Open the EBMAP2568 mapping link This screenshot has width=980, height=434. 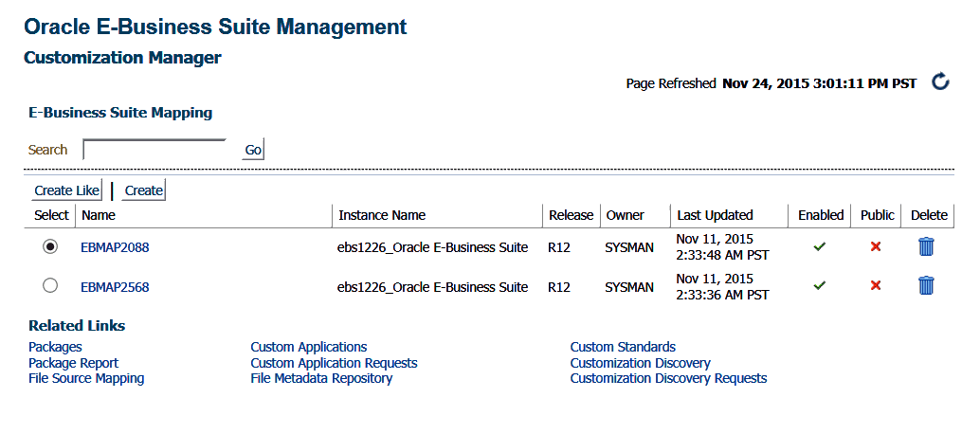[x=115, y=286]
